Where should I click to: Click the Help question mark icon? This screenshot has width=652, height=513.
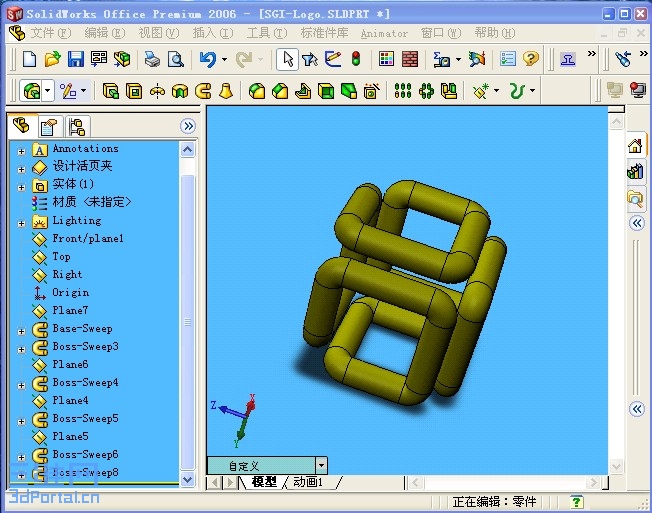pyautogui.click(x=531, y=59)
